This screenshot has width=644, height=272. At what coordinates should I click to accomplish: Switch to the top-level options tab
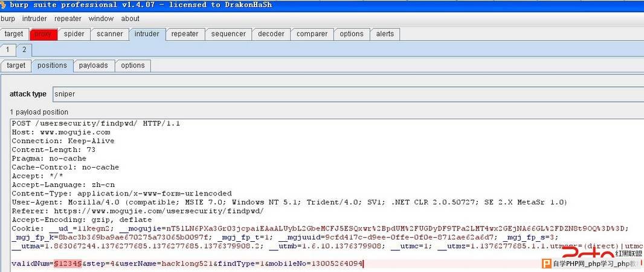(x=352, y=34)
